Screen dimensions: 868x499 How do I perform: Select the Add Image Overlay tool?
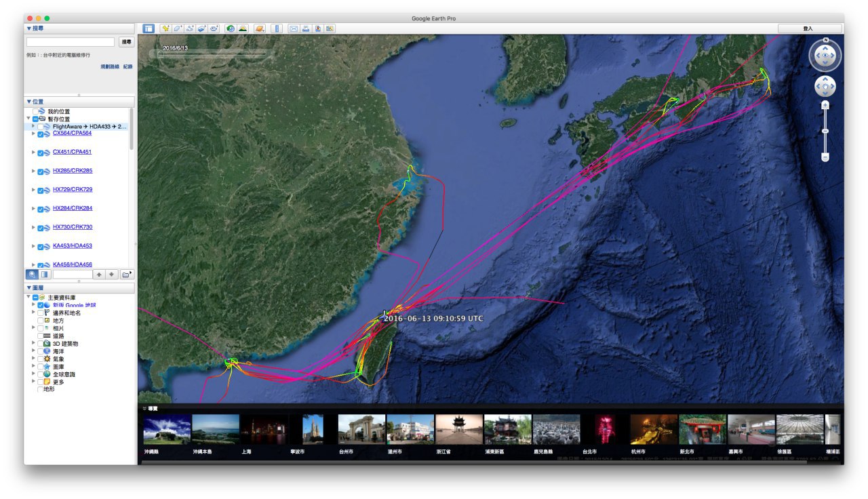click(202, 28)
